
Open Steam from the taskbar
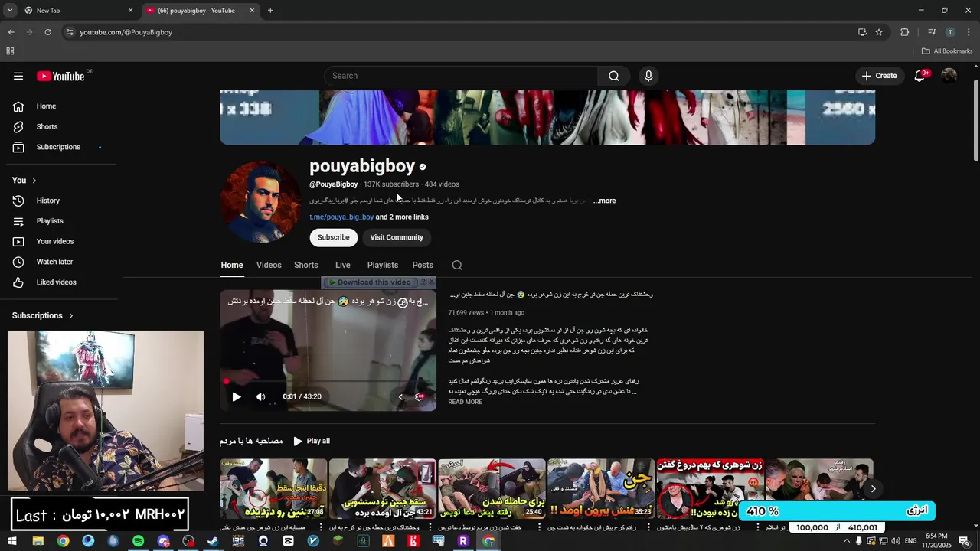pos(213,541)
